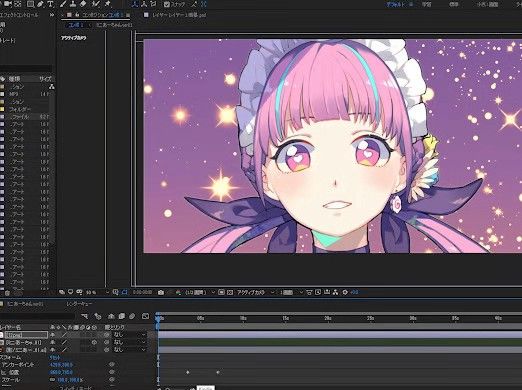Click the current time display in viewer
The width and height of the screenshot is (522, 390).
pos(142,292)
